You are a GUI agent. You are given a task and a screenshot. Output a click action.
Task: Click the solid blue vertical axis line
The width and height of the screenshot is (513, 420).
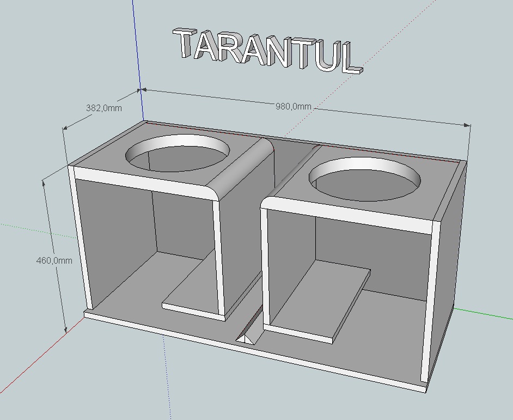[x=138, y=54]
